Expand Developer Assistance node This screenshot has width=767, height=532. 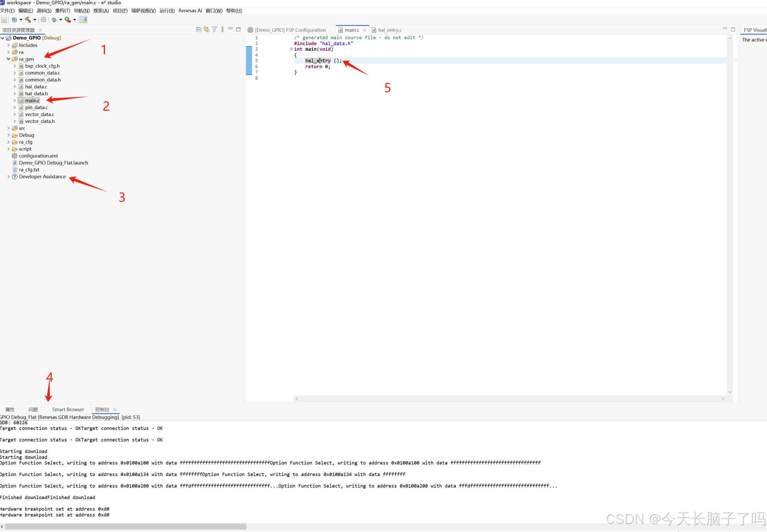tap(8, 177)
